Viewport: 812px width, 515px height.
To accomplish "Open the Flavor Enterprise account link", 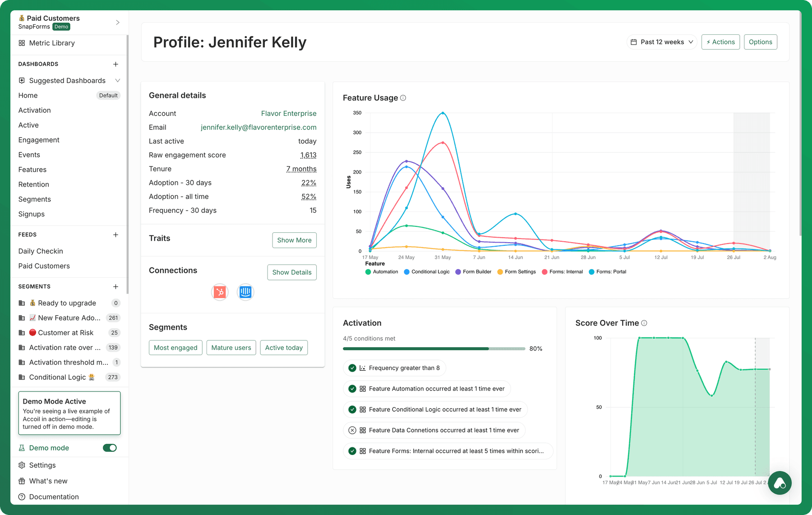I will tap(289, 114).
